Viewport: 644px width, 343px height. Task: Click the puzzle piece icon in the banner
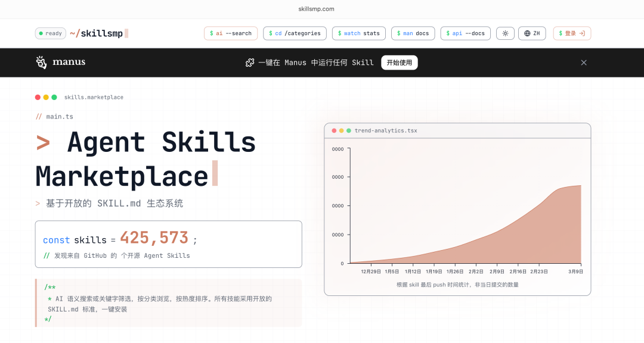(250, 63)
